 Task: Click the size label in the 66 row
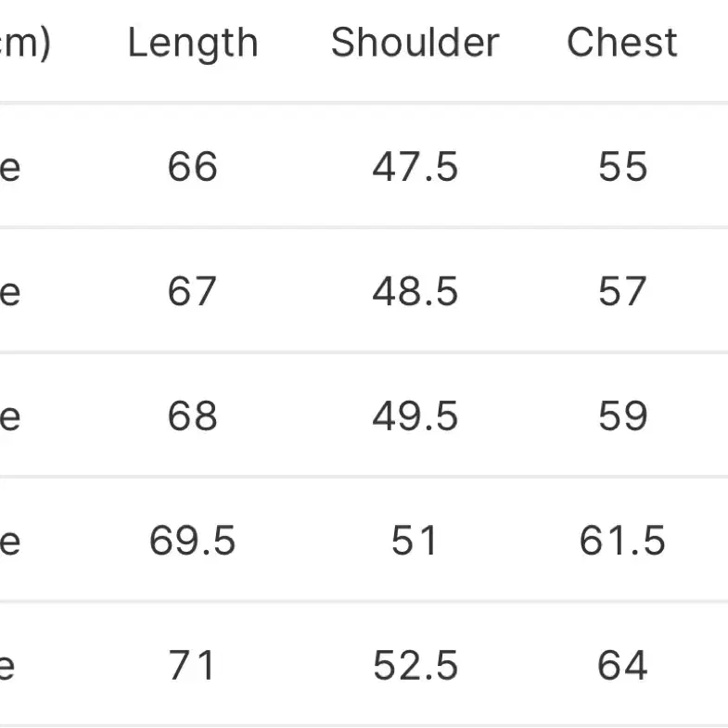(x=10, y=169)
